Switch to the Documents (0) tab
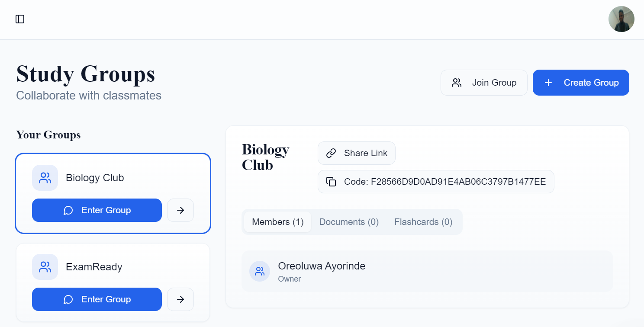Screen dimensions: 644x327 tap(349, 222)
